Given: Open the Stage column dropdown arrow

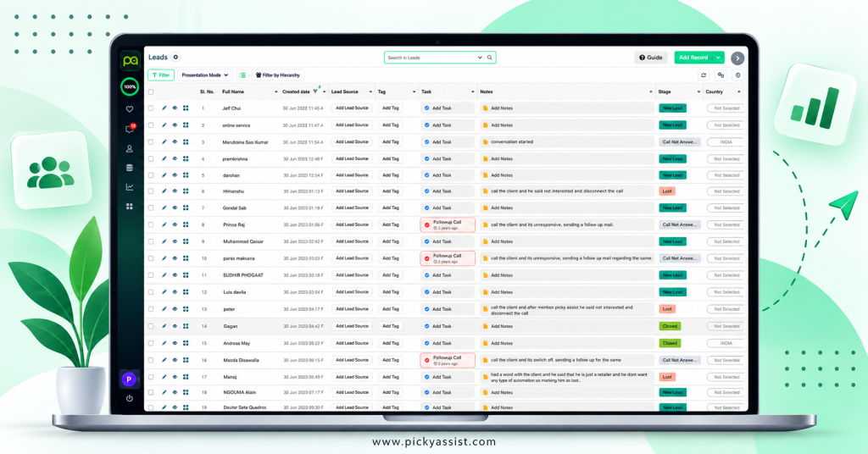Looking at the screenshot, I should (x=698, y=91).
